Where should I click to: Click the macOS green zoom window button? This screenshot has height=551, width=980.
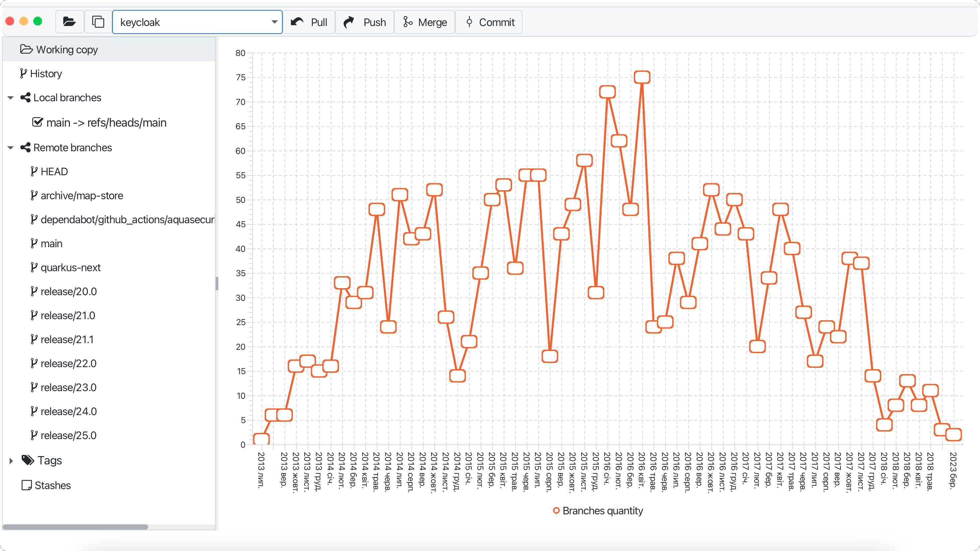coord(38,21)
